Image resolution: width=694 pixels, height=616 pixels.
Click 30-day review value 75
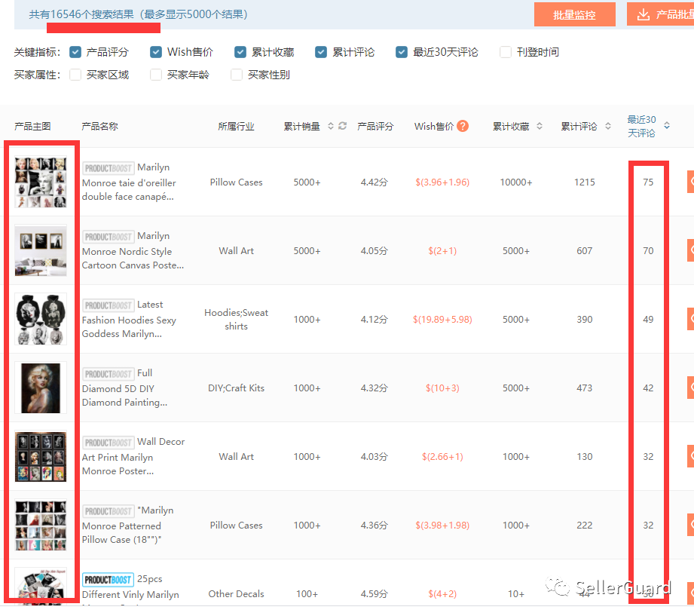pyautogui.click(x=648, y=182)
